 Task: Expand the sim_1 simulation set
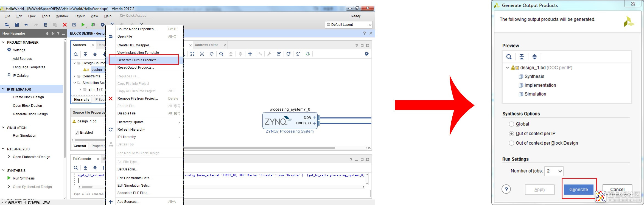[80, 89]
